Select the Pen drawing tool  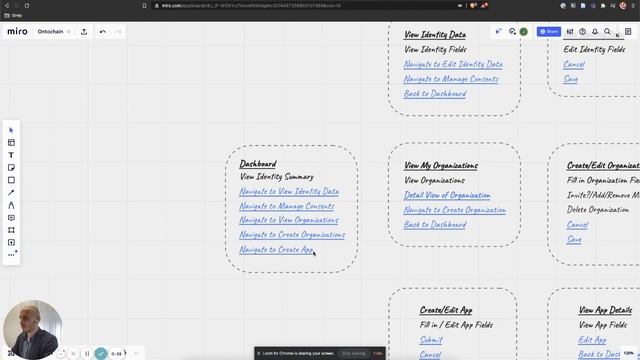(x=11, y=205)
